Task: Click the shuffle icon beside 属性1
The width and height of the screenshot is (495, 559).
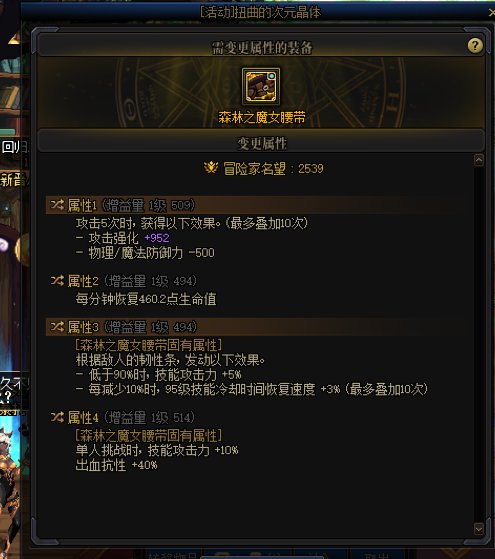Action: coord(57,205)
